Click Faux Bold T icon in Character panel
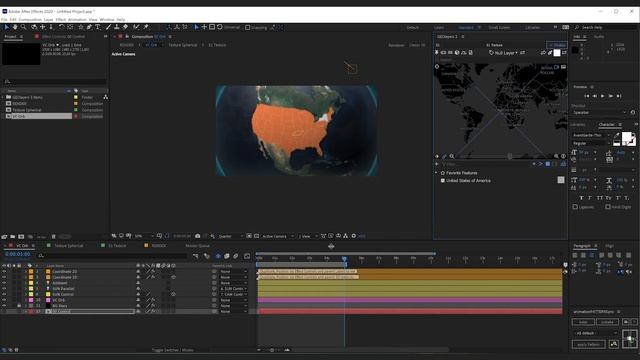The image size is (640, 360). click(x=582, y=198)
